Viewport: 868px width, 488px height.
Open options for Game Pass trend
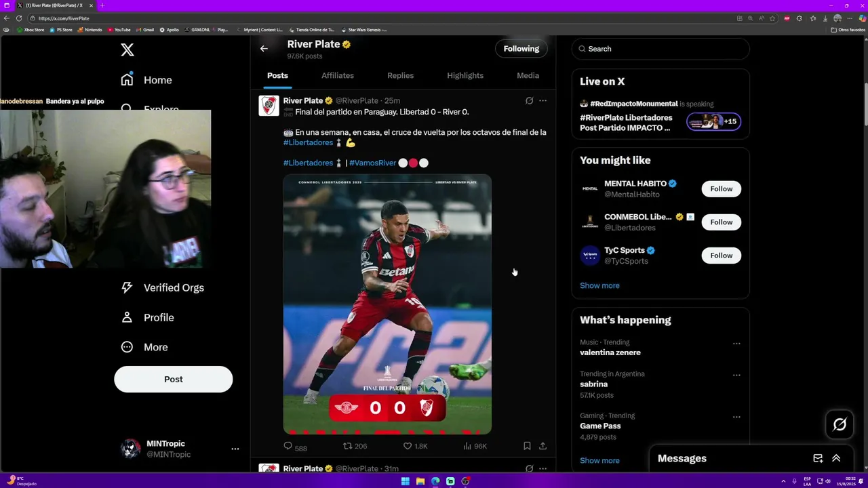(x=736, y=418)
